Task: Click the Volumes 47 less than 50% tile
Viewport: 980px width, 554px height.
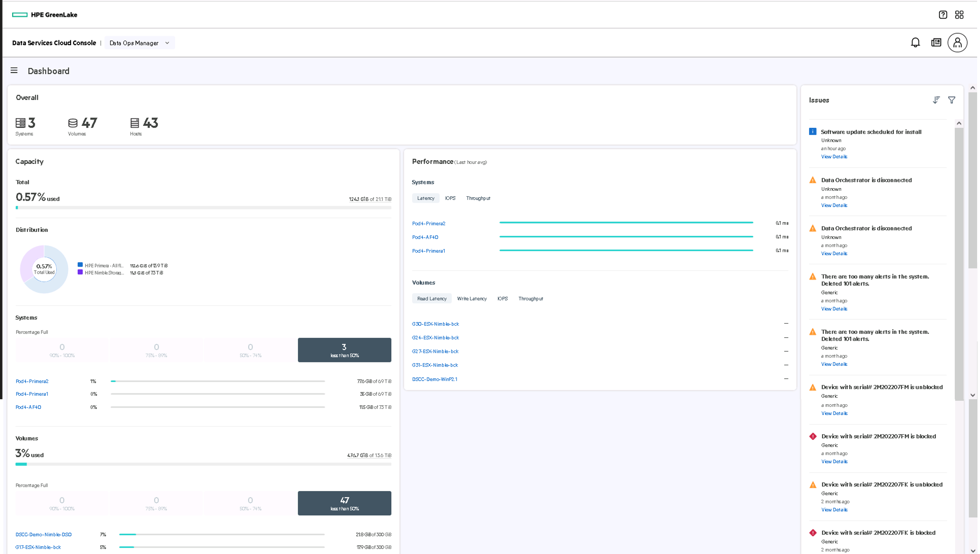Action: tap(344, 503)
